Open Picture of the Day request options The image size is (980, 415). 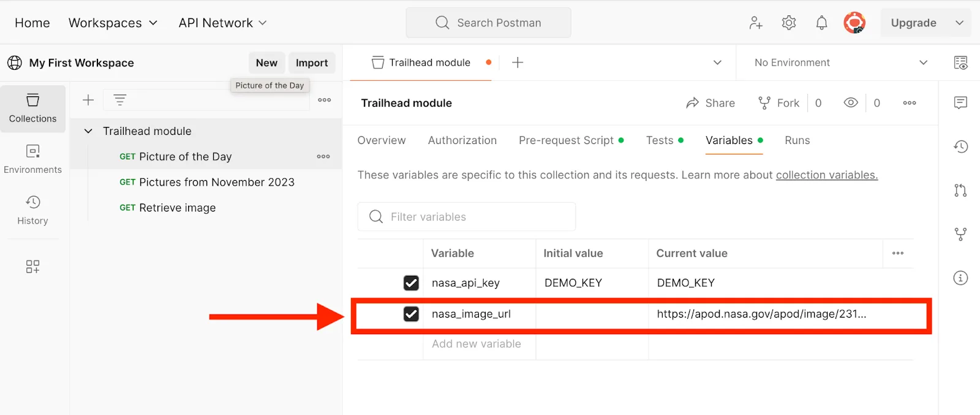pyautogui.click(x=323, y=156)
